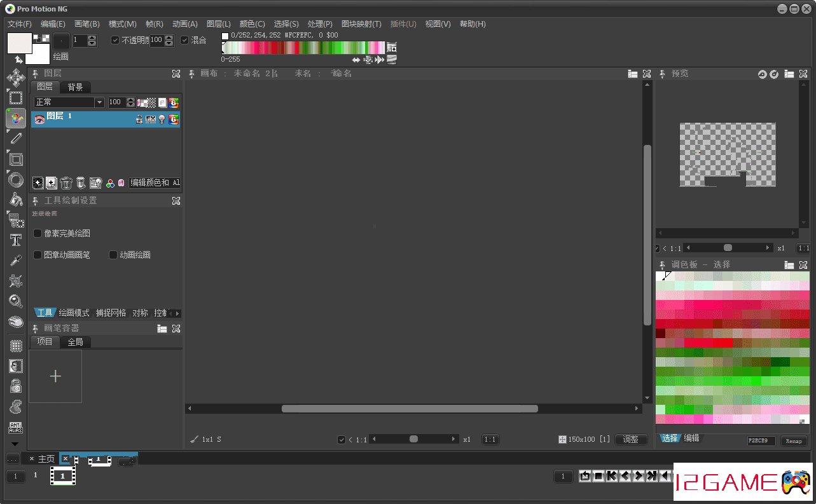Click the Remap button
The image size is (816, 504).
tap(794, 441)
